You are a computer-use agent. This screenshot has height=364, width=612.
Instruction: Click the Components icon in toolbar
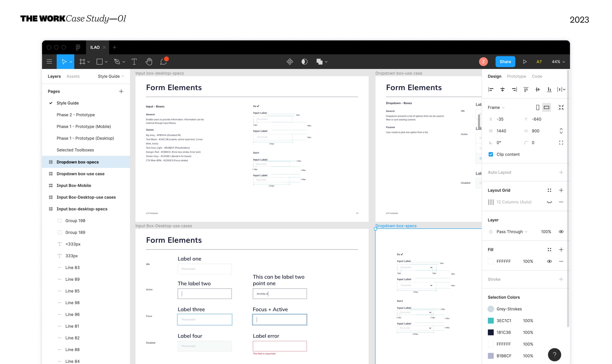290,61
